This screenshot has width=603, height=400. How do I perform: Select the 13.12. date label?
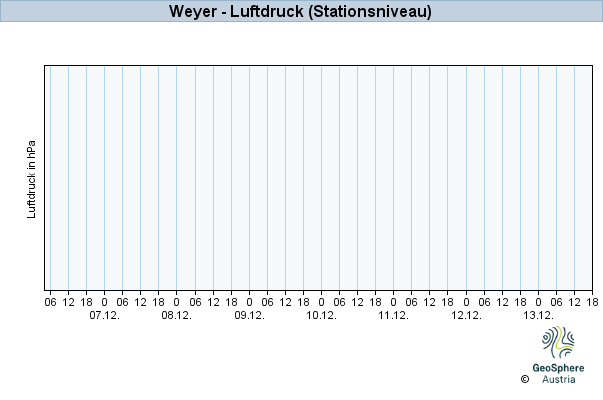tap(539, 315)
